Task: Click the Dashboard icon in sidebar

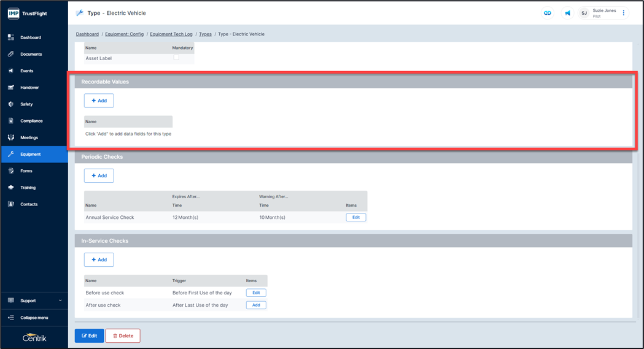Action: pyautogui.click(x=11, y=37)
